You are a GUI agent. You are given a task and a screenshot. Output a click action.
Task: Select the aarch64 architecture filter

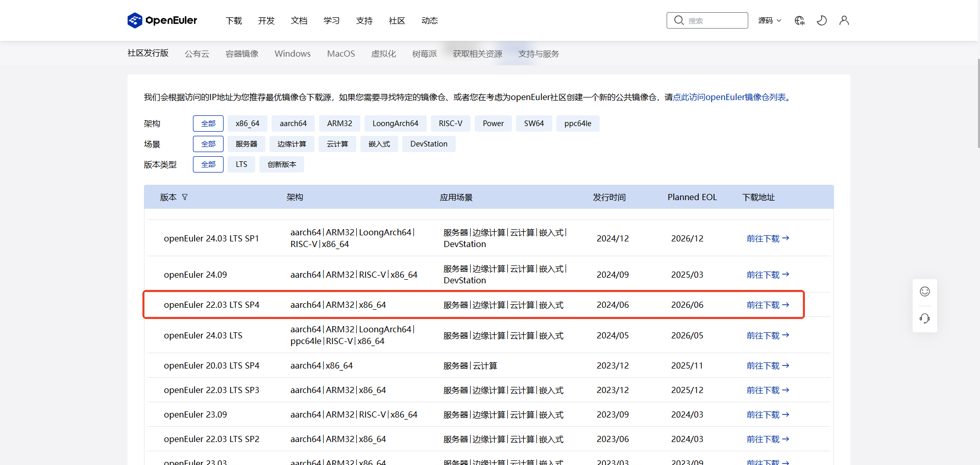pyautogui.click(x=293, y=123)
